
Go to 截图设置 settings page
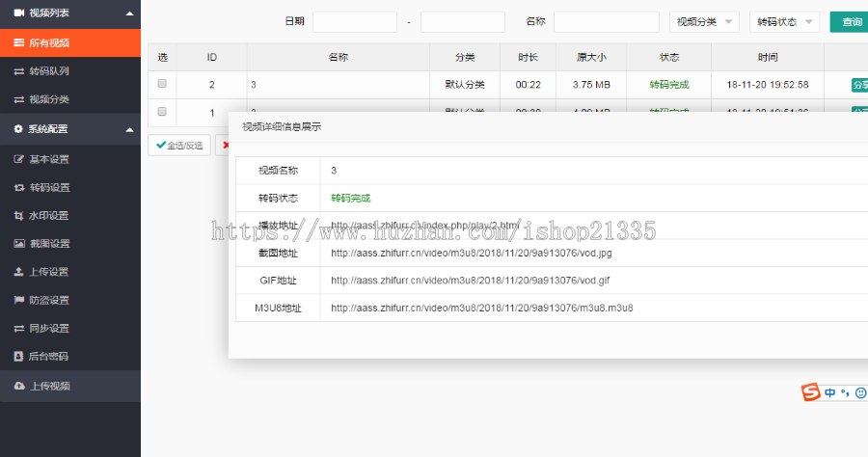70,243
